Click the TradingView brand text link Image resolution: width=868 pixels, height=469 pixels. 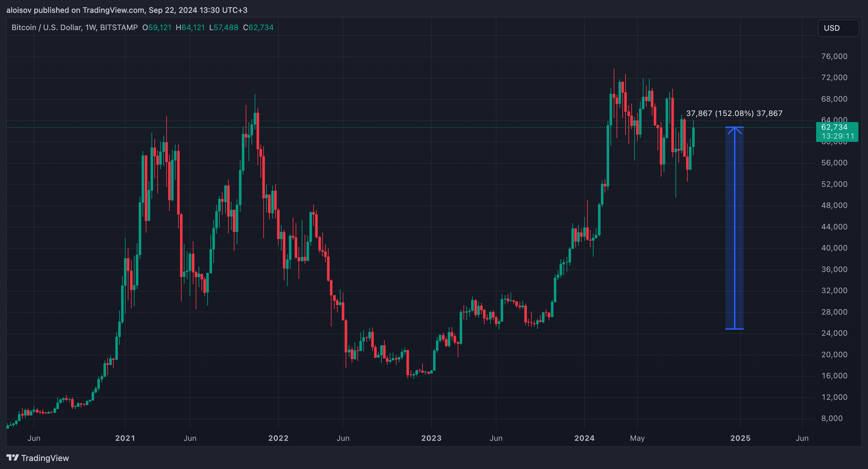(x=45, y=458)
